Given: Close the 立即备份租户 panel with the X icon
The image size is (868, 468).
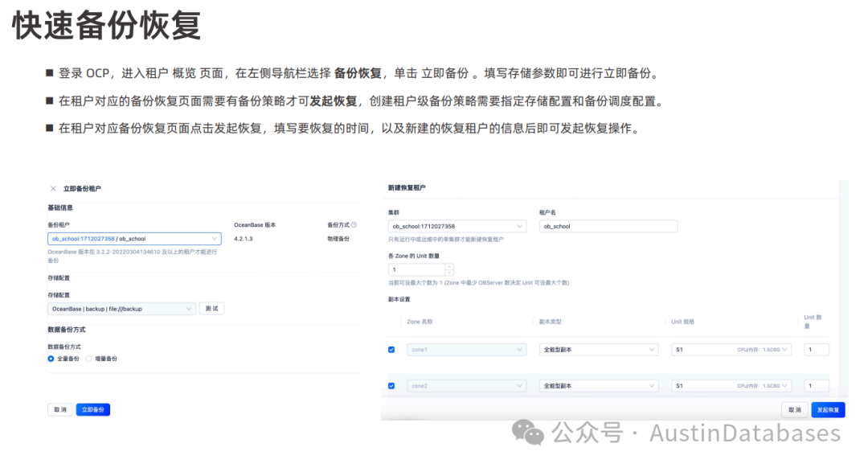Looking at the screenshot, I should (53, 189).
